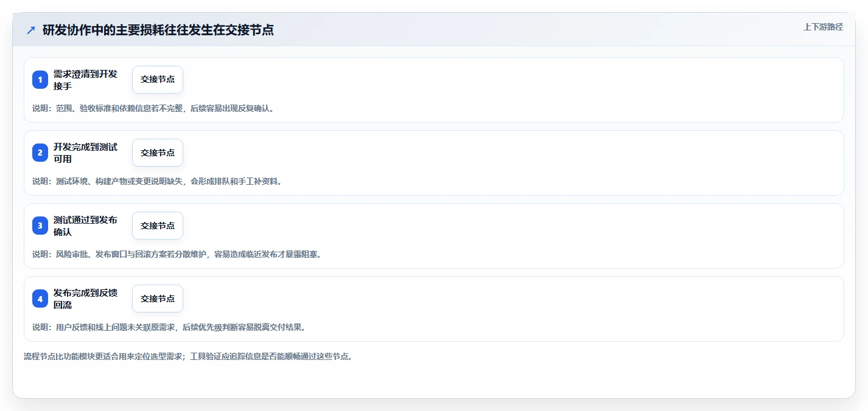Viewport: 868px width, 411px height.
Task: Click the arrow icon beside the panel title
Action: click(x=31, y=30)
